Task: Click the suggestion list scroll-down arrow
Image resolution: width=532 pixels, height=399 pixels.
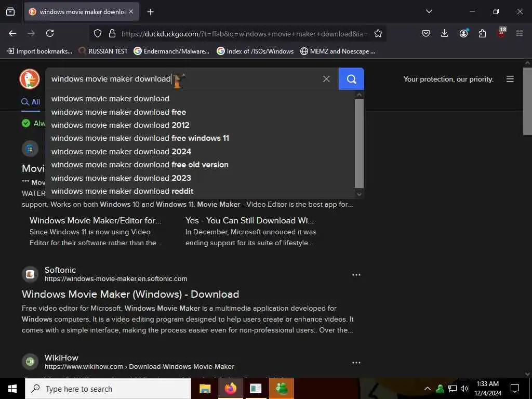Action: 359,194
